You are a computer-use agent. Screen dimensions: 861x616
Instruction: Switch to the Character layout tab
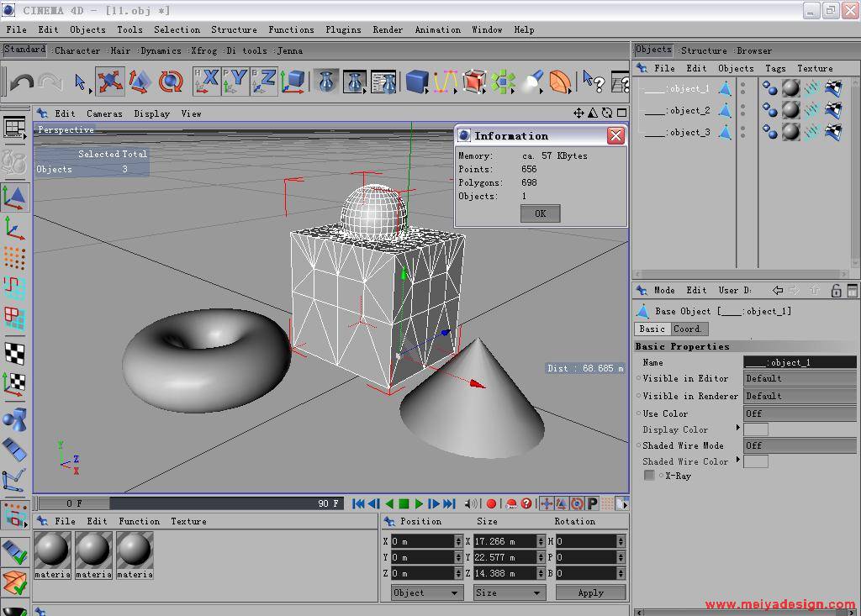tap(77, 50)
